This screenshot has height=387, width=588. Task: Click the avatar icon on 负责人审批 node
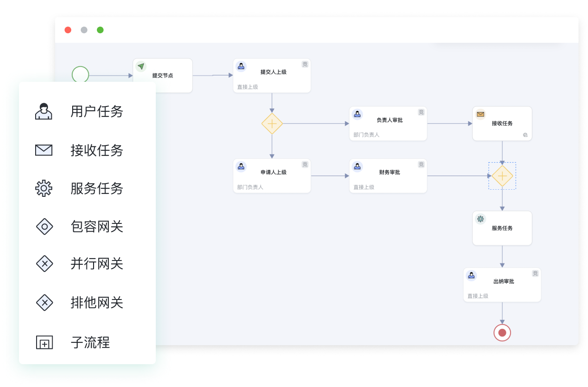click(x=357, y=114)
